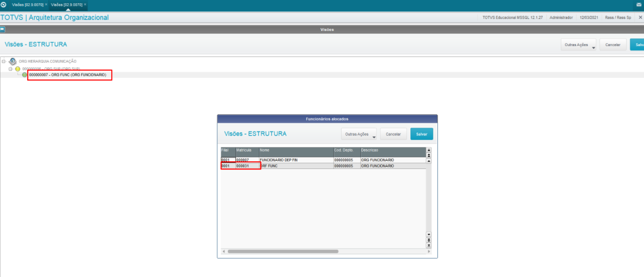Select the ORF FUNC name cell

pyautogui.click(x=296, y=166)
